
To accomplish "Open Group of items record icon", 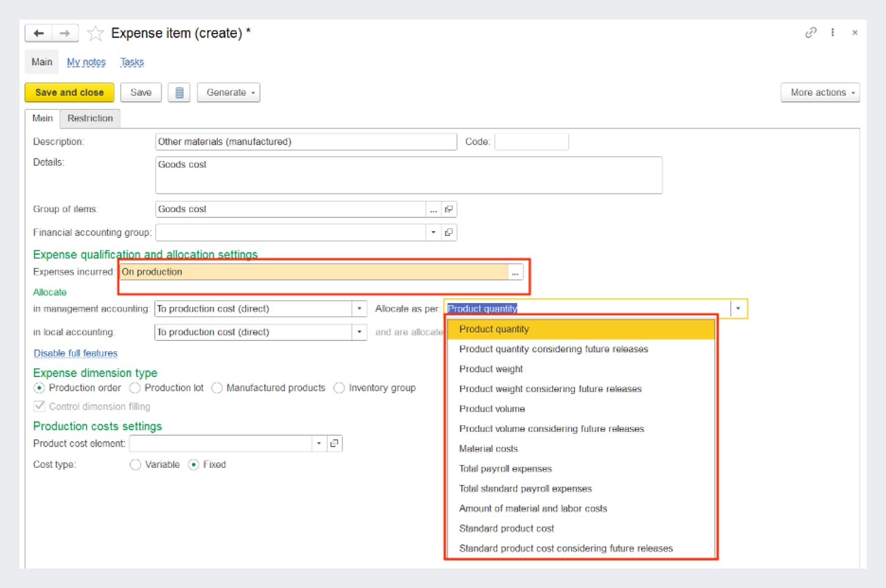I will (449, 209).
